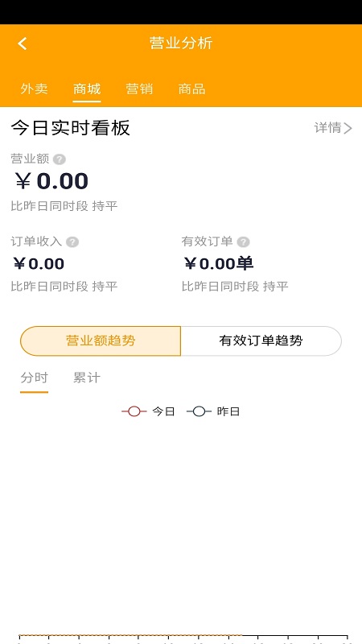362x644 pixels.
Task: Select 营业额趋势 segment button
Action: coord(101,341)
